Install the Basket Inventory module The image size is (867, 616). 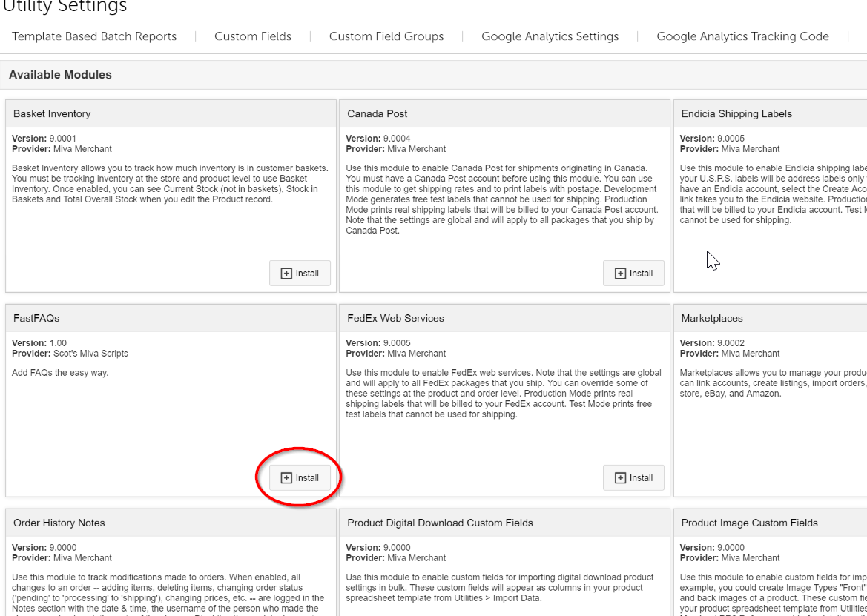(300, 274)
